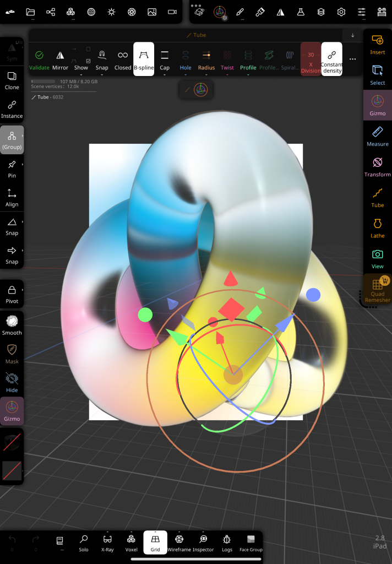This screenshot has width=392, height=564.
Task: Select the Lathe tool
Action: (377, 227)
